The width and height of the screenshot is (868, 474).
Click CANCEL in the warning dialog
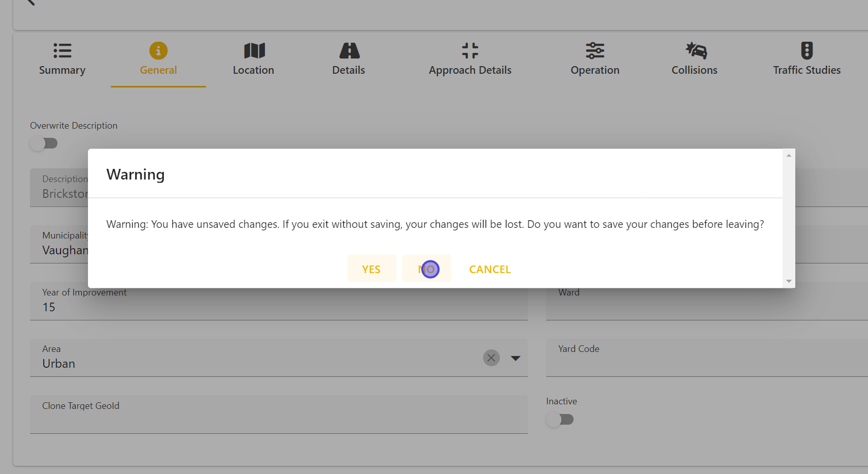pos(490,269)
